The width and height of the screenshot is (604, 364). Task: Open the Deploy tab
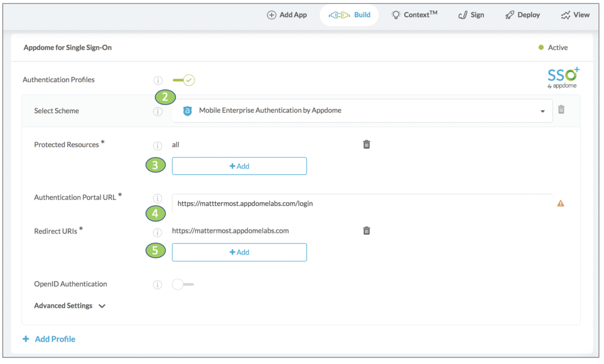pyautogui.click(x=522, y=15)
